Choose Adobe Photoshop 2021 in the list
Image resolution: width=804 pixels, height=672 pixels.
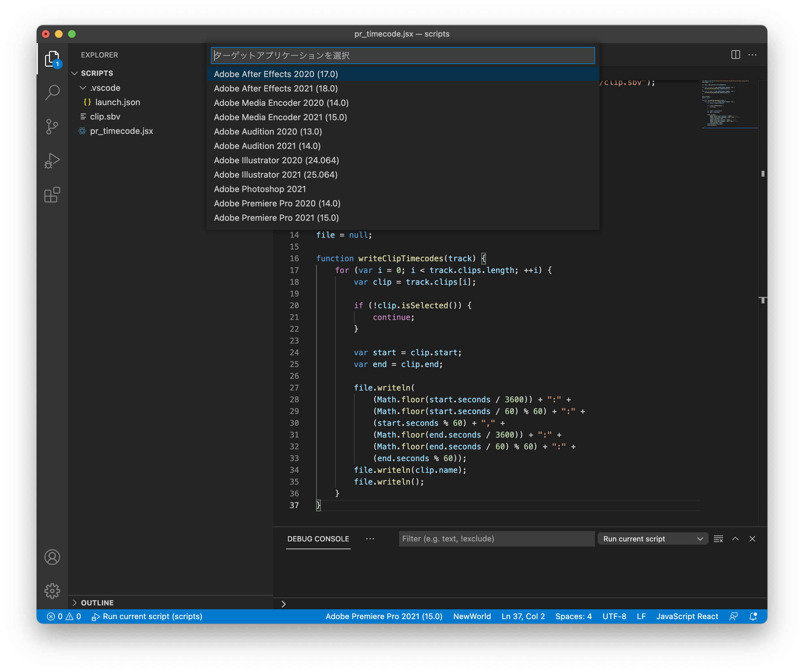click(x=260, y=189)
